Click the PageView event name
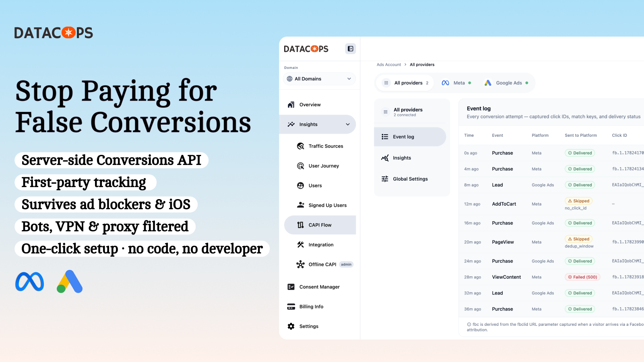 coord(503,242)
